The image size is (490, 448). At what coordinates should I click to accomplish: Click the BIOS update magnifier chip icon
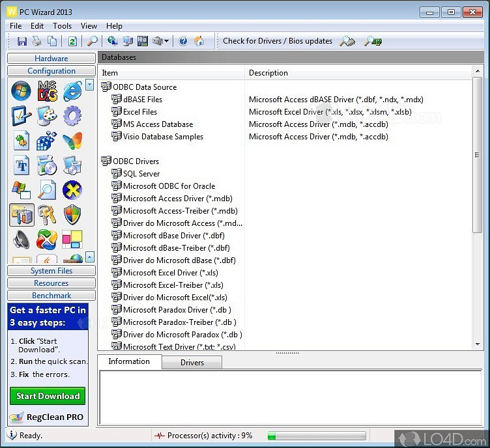point(373,41)
